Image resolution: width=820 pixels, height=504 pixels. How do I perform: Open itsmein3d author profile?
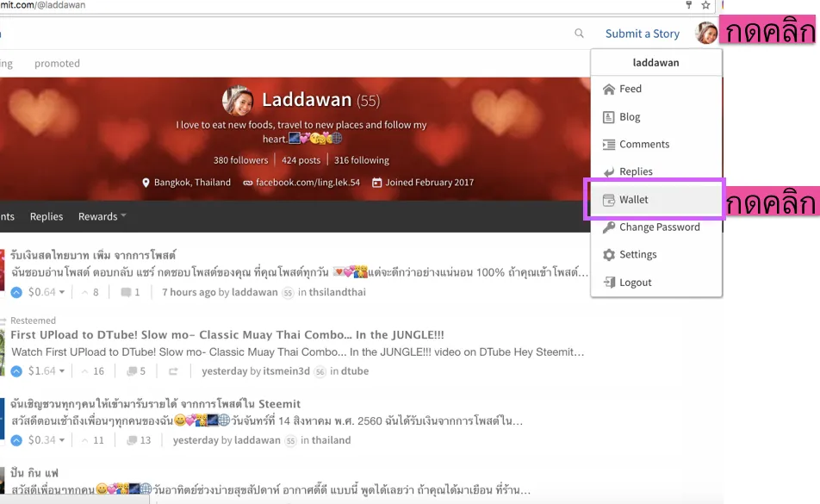point(286,371)
